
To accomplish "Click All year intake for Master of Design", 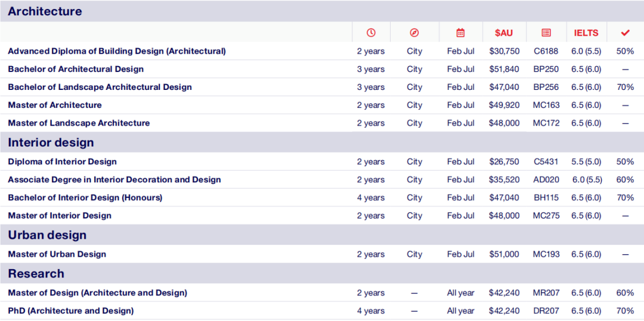I will [x=460, y=293].
